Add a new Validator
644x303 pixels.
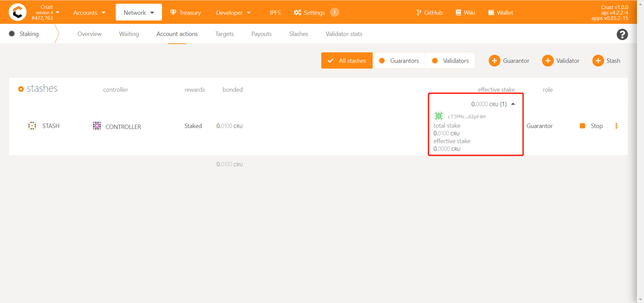561,61
